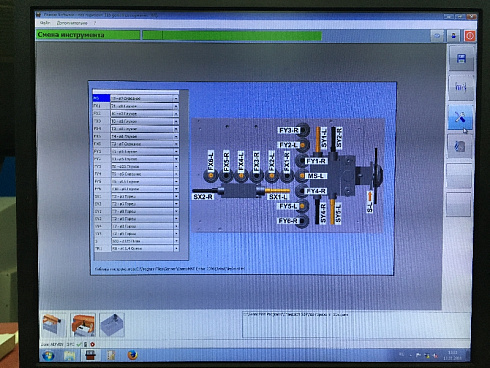Click the taskbar clock
Screen dimensions: 490x368
(452, 356)
